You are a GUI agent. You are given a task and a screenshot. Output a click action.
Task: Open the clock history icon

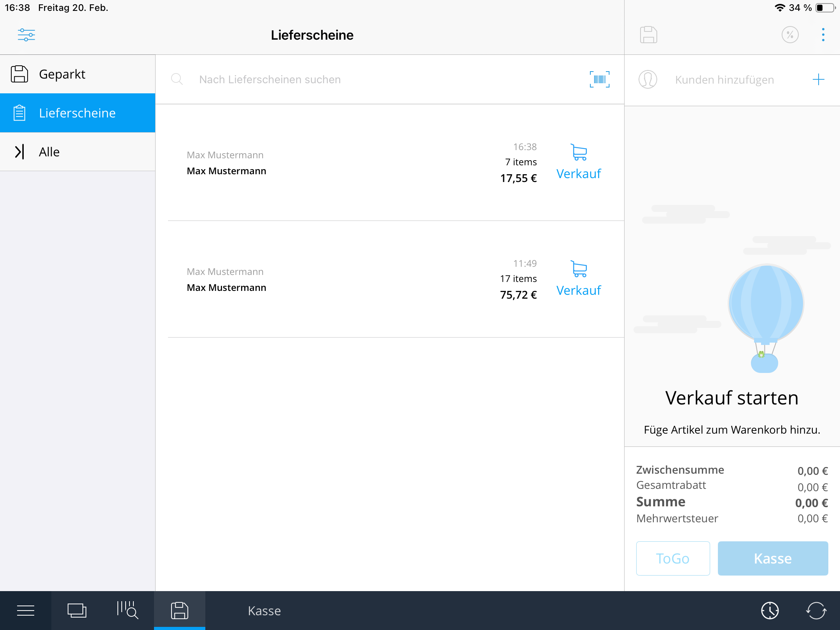[770, 611]
